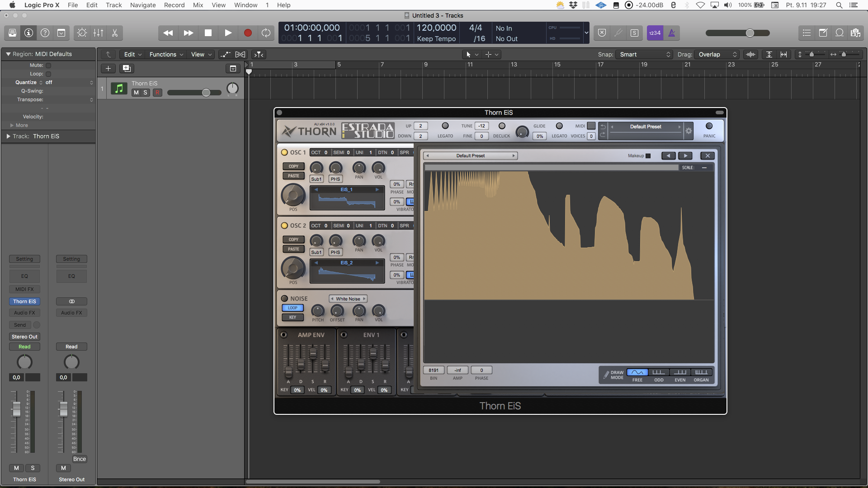The image size is (868, 488).
Task: Record-enable the Thorn EiS track
Action: point(157,93)
